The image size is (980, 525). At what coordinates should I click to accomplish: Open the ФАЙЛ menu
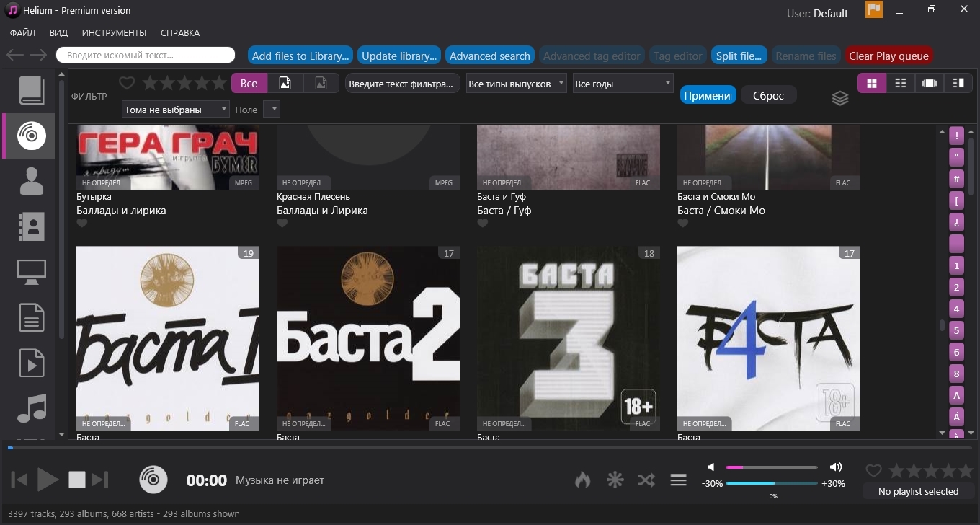[22, 32]
